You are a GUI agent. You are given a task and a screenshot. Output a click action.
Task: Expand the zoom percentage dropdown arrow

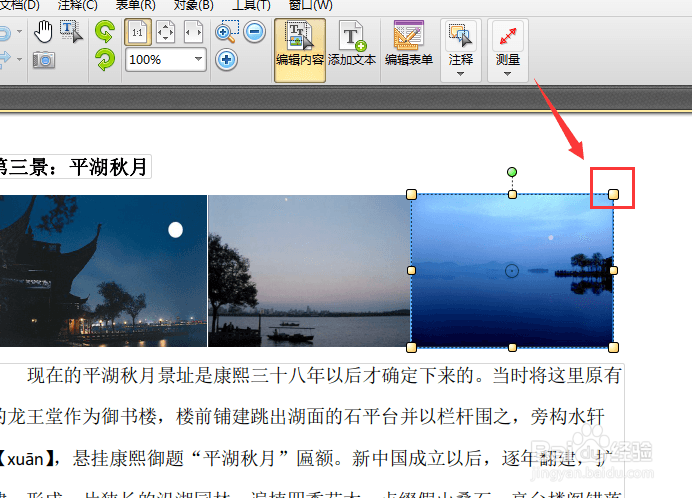[199, 59]
